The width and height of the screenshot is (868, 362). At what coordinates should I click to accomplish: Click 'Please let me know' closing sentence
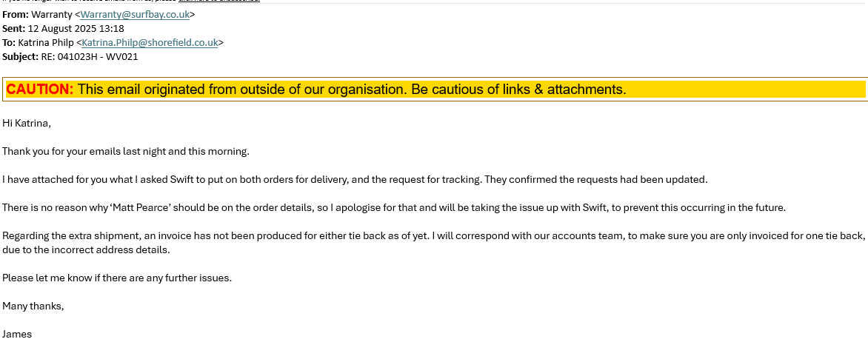[x=117, y=278]
